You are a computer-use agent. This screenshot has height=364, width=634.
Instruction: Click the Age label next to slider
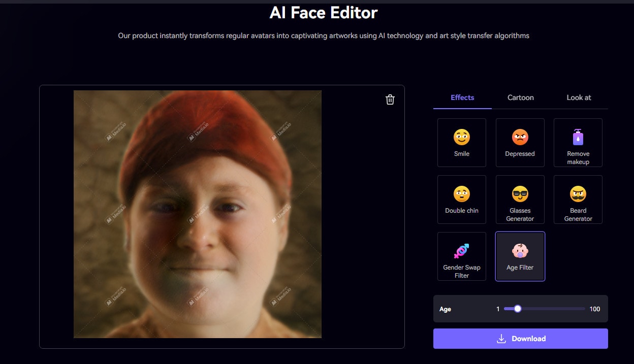click(x=445, y=309)
